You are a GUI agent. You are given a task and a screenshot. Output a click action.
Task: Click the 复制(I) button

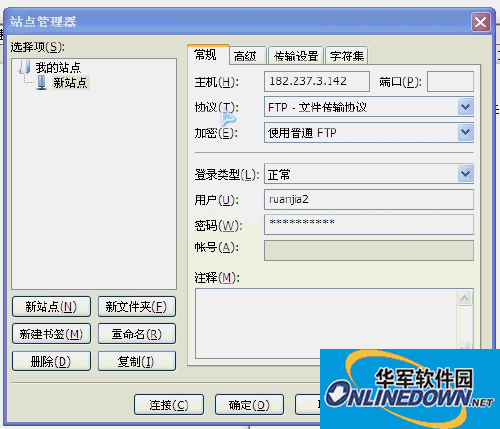pos(137,361)
